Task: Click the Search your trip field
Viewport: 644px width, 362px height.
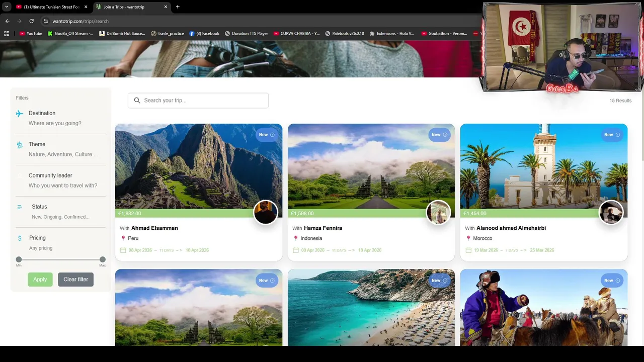Action: (198, 101)
